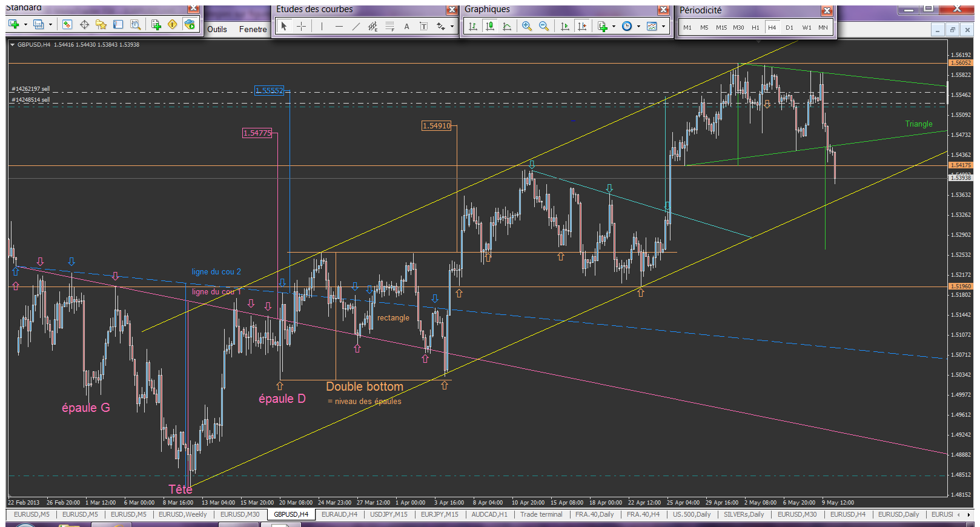Open the Strategy Tester magnifier icon
Viewport: 980px width, 527px height.
click(x=135, y=24)
